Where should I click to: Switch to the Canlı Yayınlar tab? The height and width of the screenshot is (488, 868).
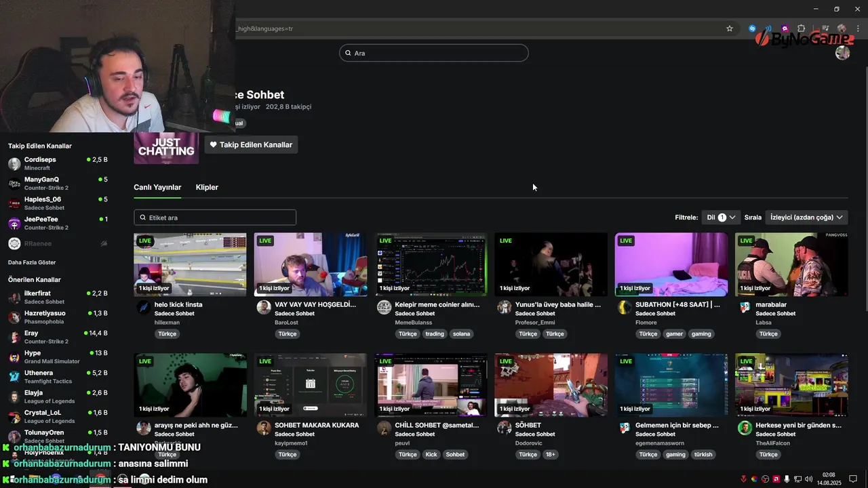tap(157, 187)
